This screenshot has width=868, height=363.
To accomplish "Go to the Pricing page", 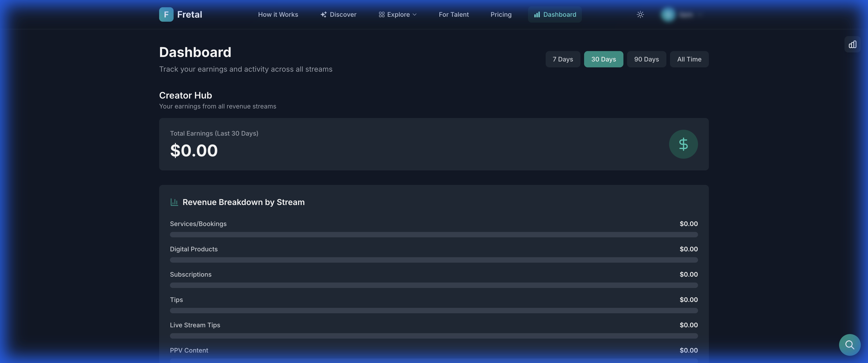I will 501,14.
